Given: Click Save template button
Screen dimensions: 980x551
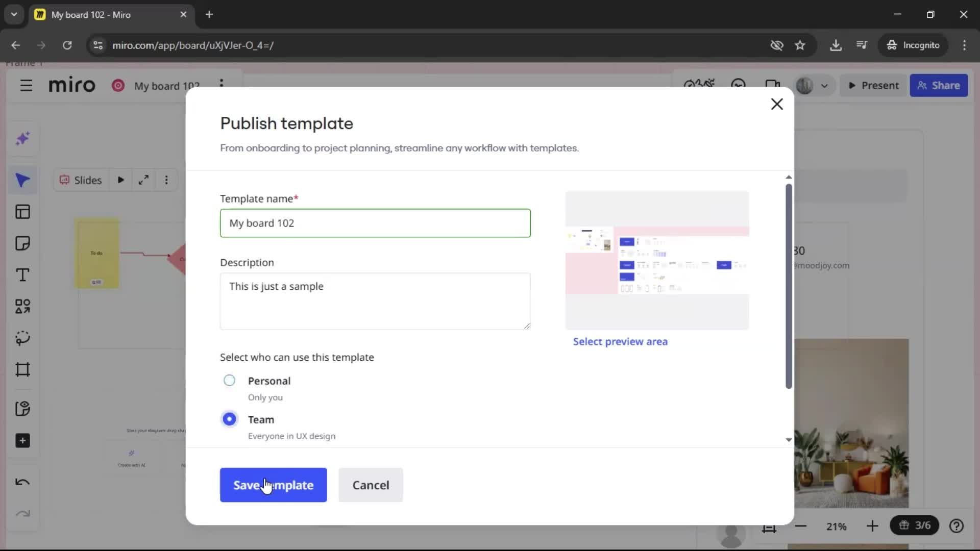Looking at the screenshot, I should click(273, 485).
